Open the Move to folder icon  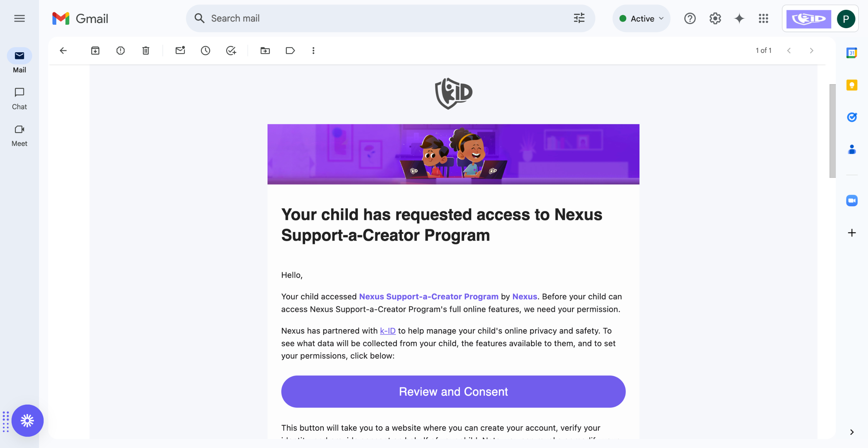tap(265, 51)
